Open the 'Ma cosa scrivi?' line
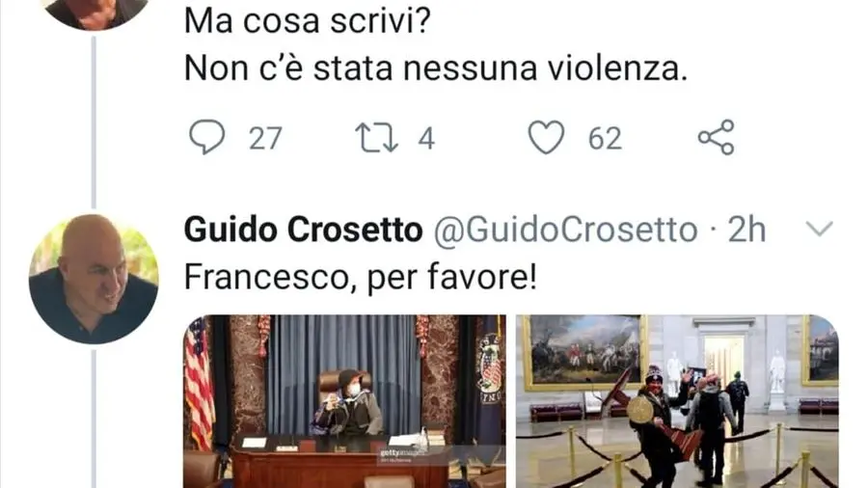This screenshot has height=488, width=868. 308,21
